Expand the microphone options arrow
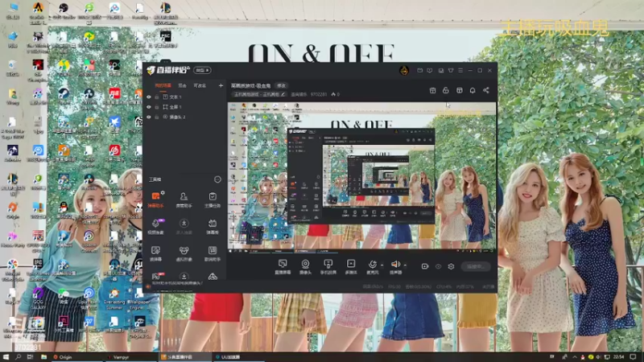The width and height of the screenshot is (644, 362). click(x=382, y=265)
